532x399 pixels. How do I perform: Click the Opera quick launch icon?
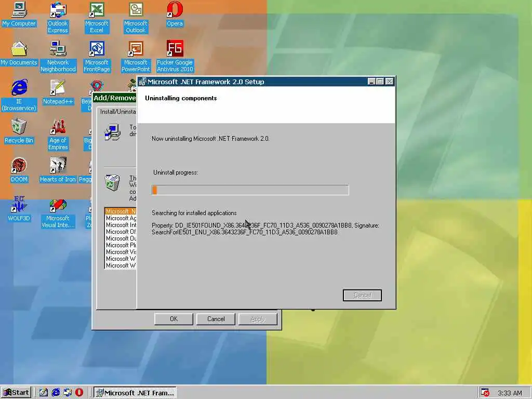tap(79, 393)
